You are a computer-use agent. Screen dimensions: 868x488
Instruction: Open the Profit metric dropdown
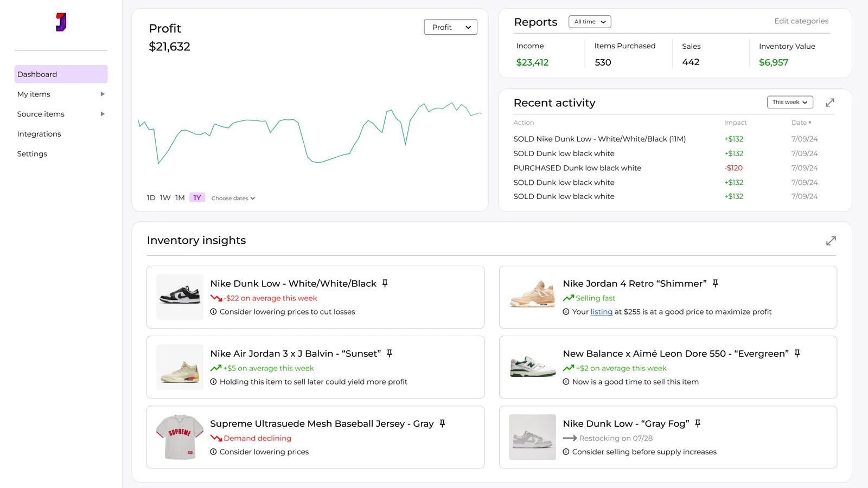[x=450, y=27]
